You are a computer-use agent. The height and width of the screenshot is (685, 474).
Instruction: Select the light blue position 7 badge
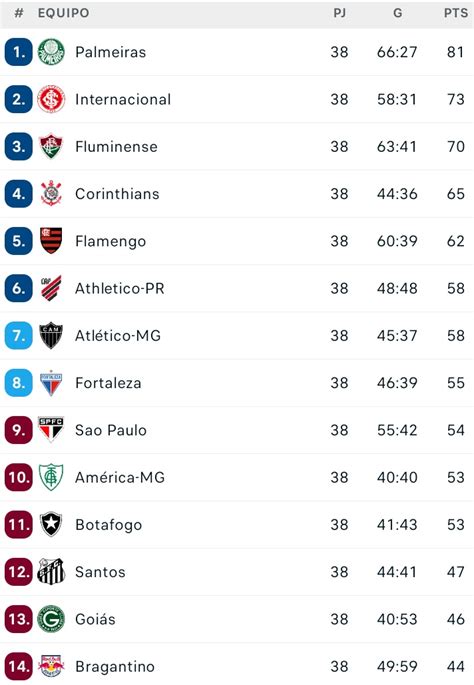pos(19,336)
